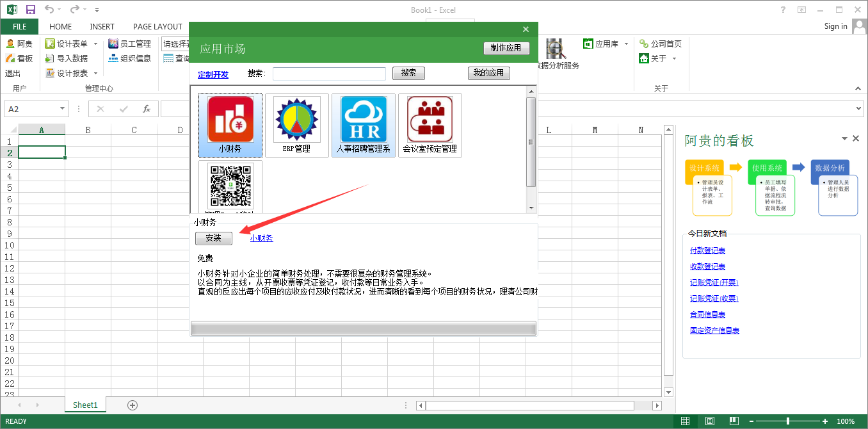The height and width of the screenshot is (429, 868).
Task: Click the zoom slider handle
Action: click(788, 421)
